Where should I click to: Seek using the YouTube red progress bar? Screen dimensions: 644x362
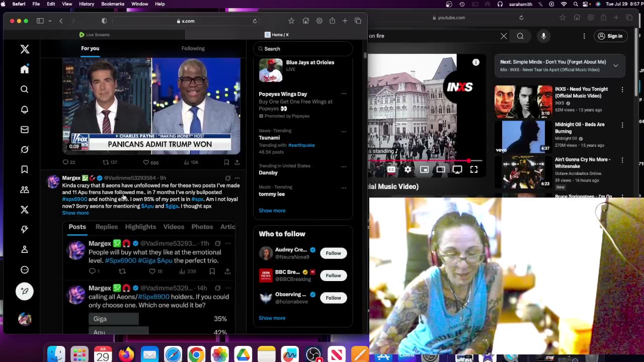click(x=426, y=161)
